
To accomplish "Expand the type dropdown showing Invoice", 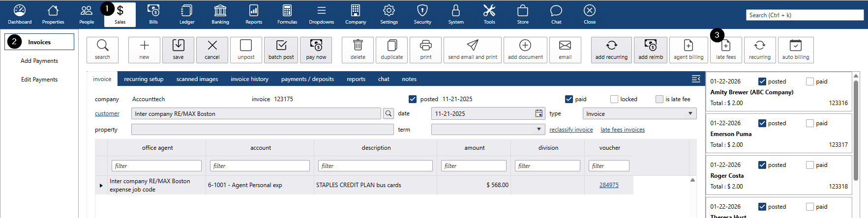I will (690, 113).
